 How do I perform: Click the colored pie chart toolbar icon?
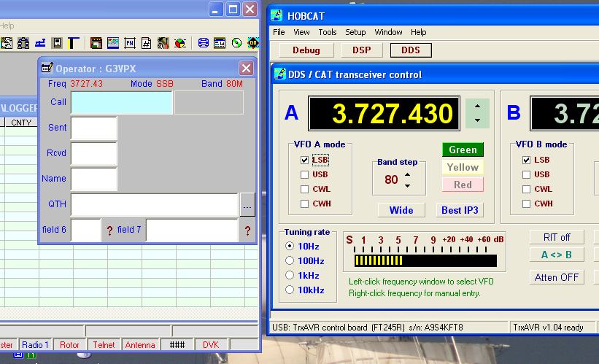coord(179,43)
